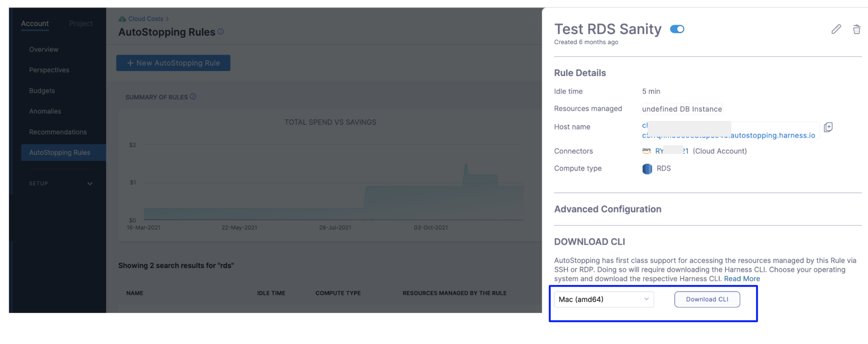Click the info icon next to Summary of Rules
The image size is (868, 344).
coord(193,97)
